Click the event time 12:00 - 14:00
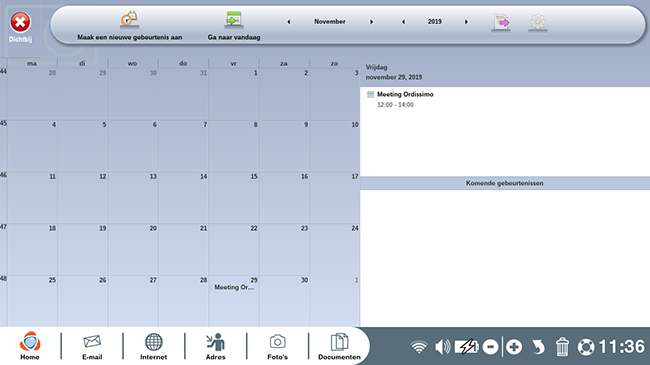The width and height of the screenshot is (650, 365). [x=395, y=105]
